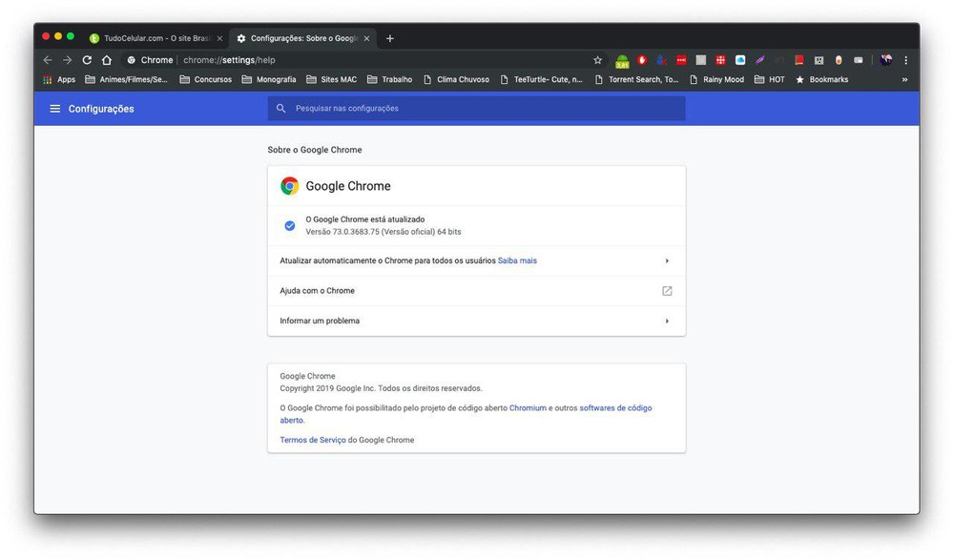Click the Saiba mais link
Image resolution: width=954 pixels, height=560 pixels.
(517, 260)
